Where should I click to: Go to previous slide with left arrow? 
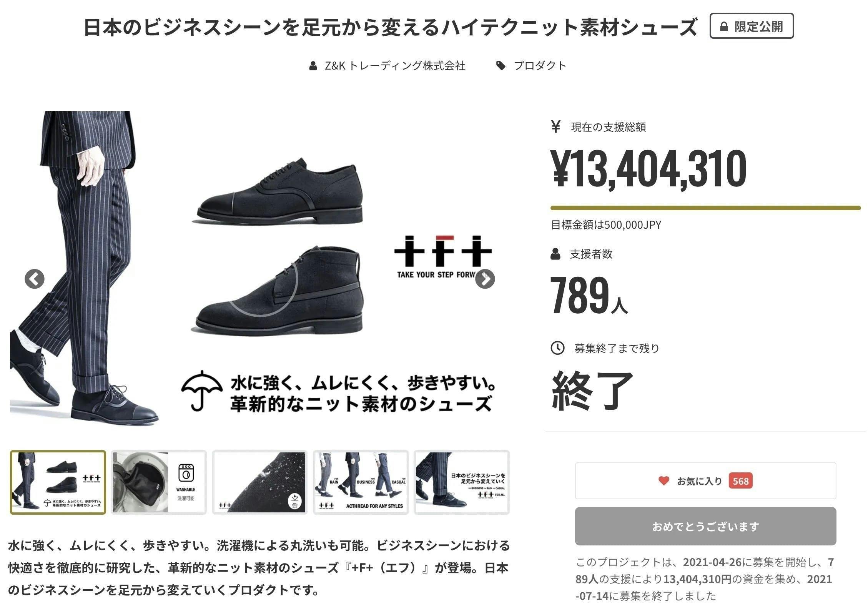35,279
